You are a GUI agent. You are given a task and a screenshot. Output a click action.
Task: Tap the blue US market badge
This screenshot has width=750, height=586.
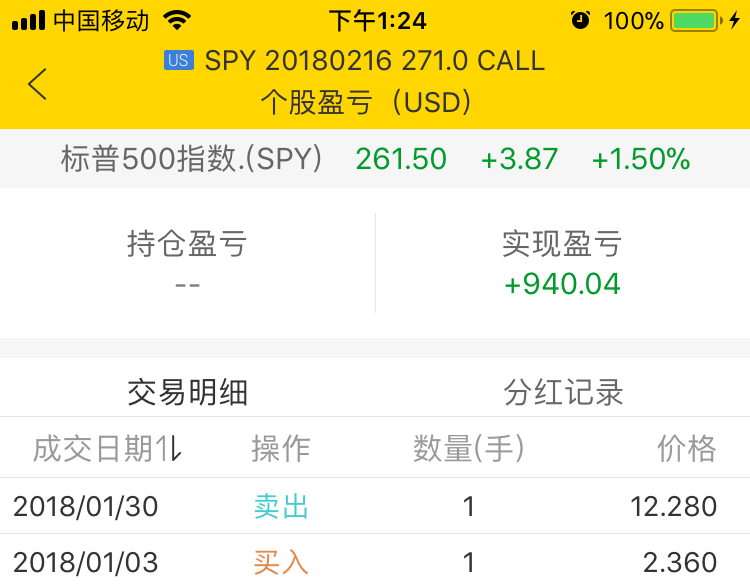178,60
